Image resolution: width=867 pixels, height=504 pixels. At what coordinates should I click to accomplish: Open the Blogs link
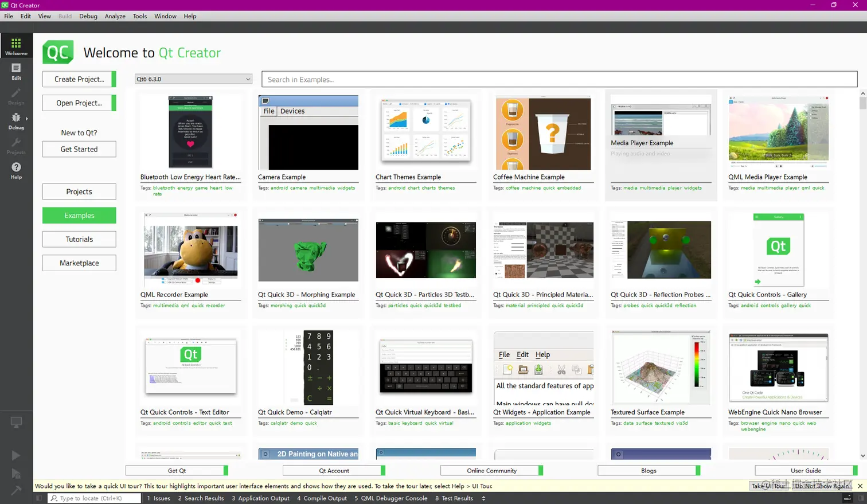click(x=649, y=471)
